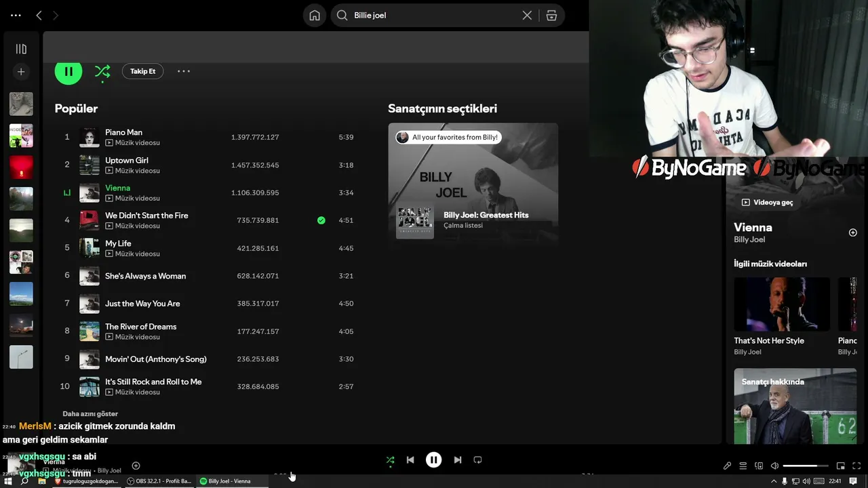Pause the artist with the green button
Image resolution: width=868 pixels, height=488 pixels.
click(68, 71)
